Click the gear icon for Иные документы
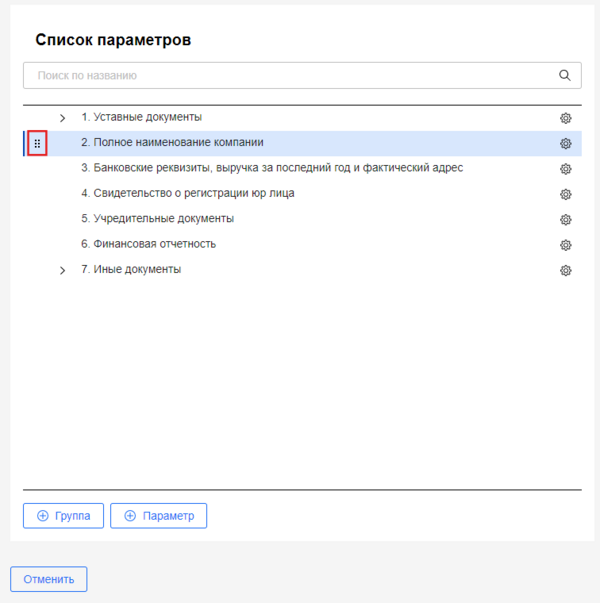The image size is (600, 603). tap(565, 270)
